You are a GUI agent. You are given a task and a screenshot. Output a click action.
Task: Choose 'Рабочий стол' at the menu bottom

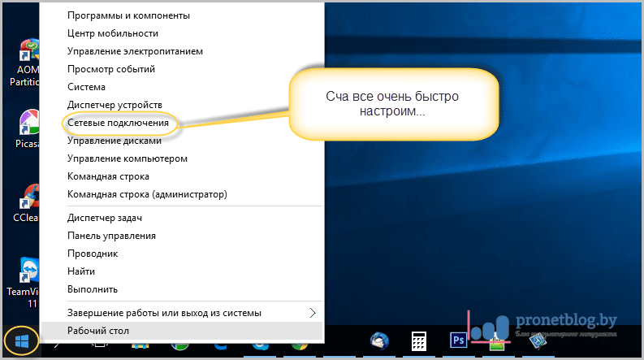point(97,331)
